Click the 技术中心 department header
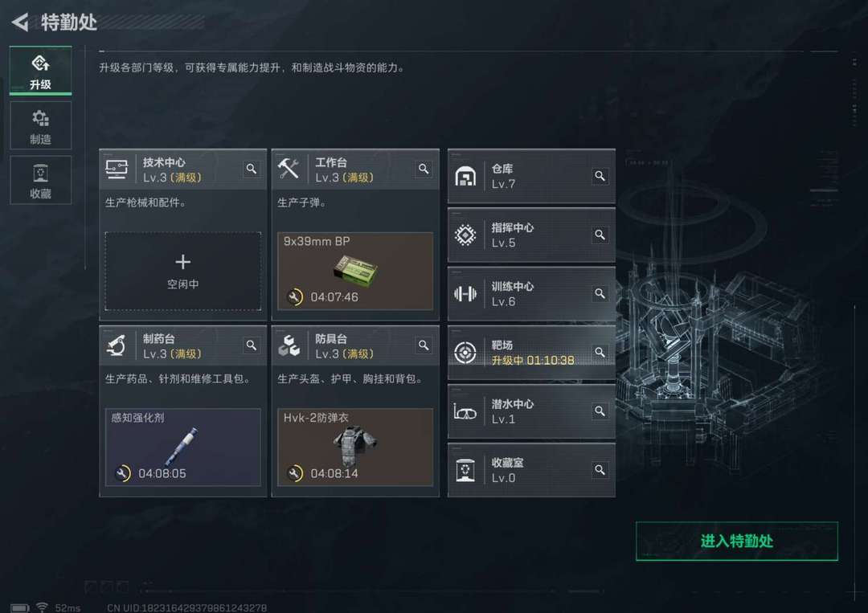 (182, 170)
